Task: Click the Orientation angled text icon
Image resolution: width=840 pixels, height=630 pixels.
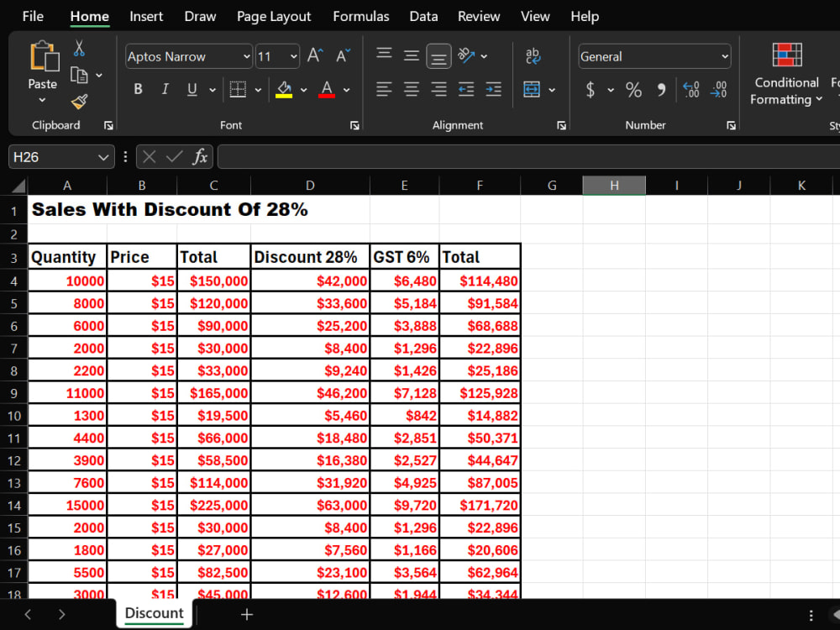Action: tap(466, 55)
